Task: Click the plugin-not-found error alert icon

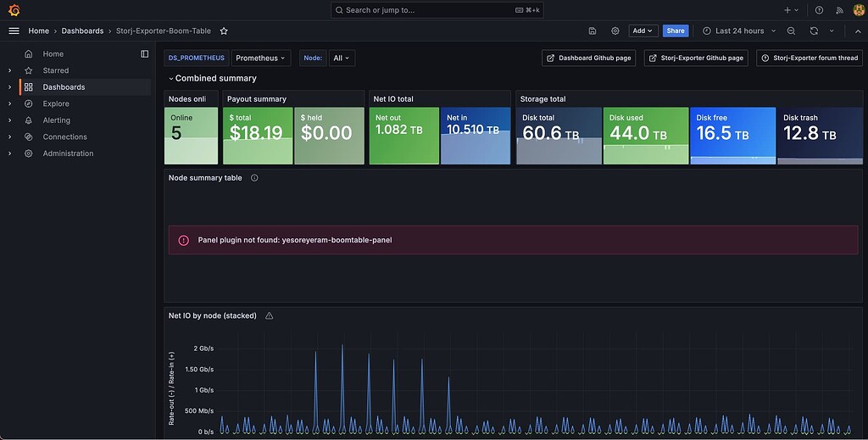Action: point(184,240)
